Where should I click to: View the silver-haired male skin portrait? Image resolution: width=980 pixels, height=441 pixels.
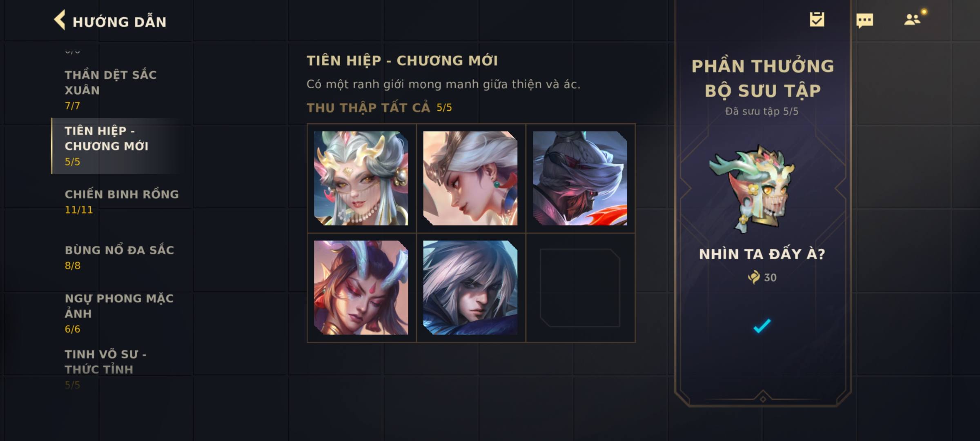click(470, 287)
